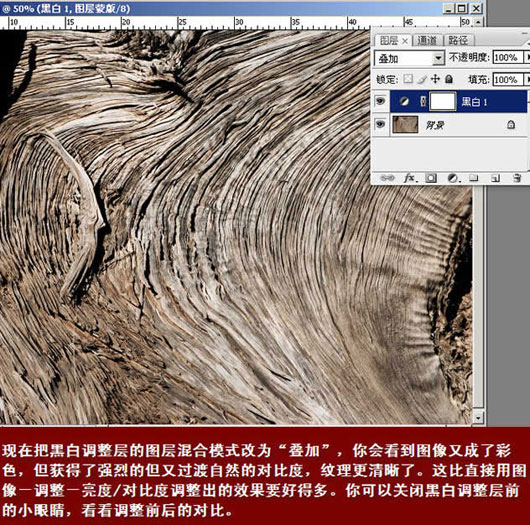Image resolution: width=530 pixels, height=525 pixels.
Task: Open the blend mode dropdown showing 叠加
Action: 438,58
